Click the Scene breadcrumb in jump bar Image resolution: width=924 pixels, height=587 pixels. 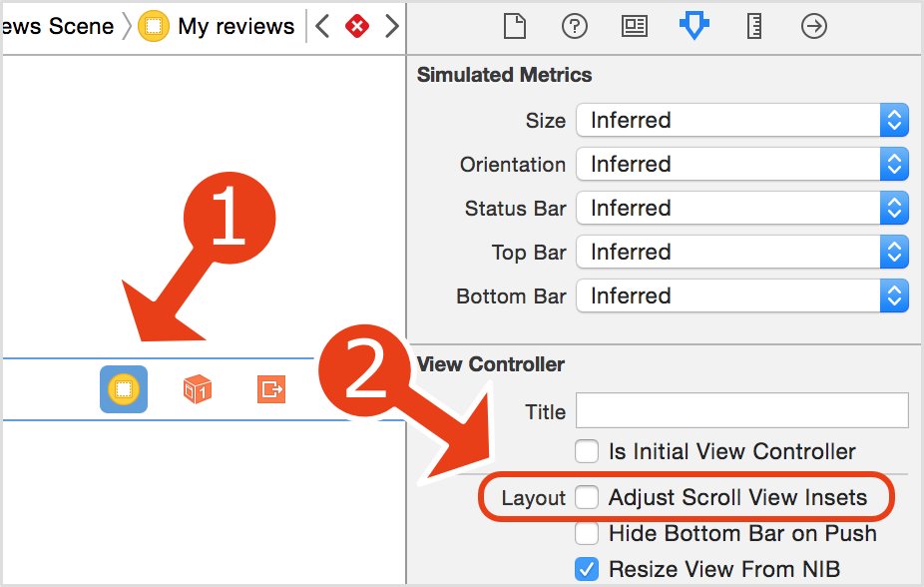57,27
